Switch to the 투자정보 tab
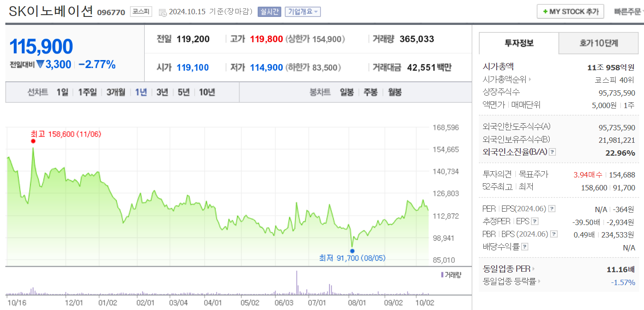 click(519, 43)
